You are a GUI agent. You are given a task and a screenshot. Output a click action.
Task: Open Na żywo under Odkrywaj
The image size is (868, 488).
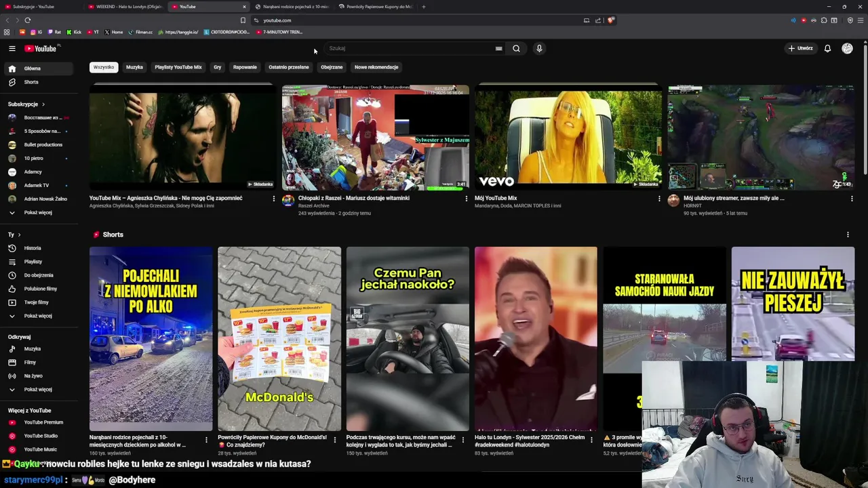(x=40, y=375)
